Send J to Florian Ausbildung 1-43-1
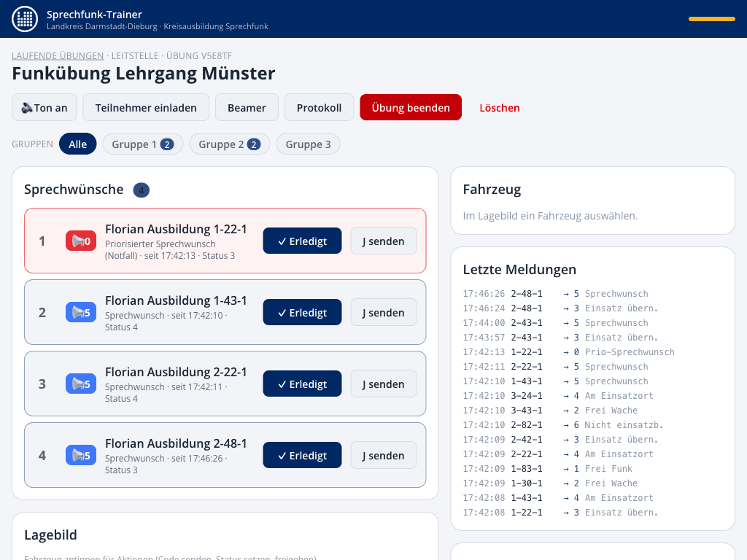Screen dimensions: 747x560 coord(384,312)
